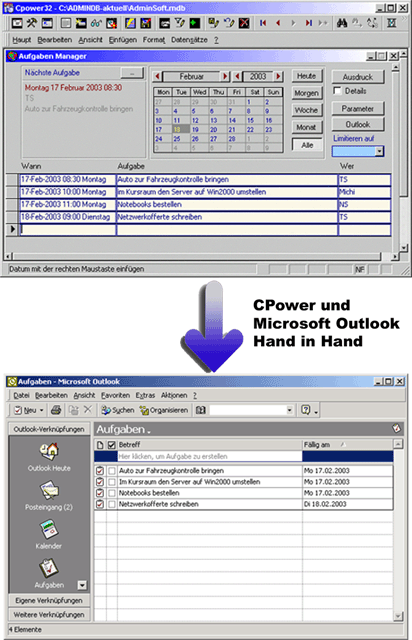This screenshot has width=412, height=640.
Task: Open the address book icon in Outlook toolbar
Action: pyautogui.click(x=200, y=410)
